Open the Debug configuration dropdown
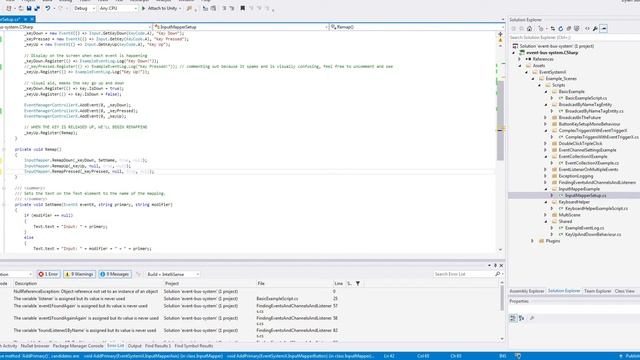Viewport: 640px width, 360px height. [84, 8]
